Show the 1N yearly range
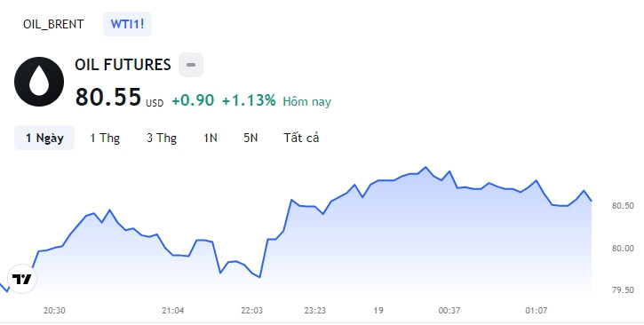Screen dimensions: 644x325 coord(211,138)
